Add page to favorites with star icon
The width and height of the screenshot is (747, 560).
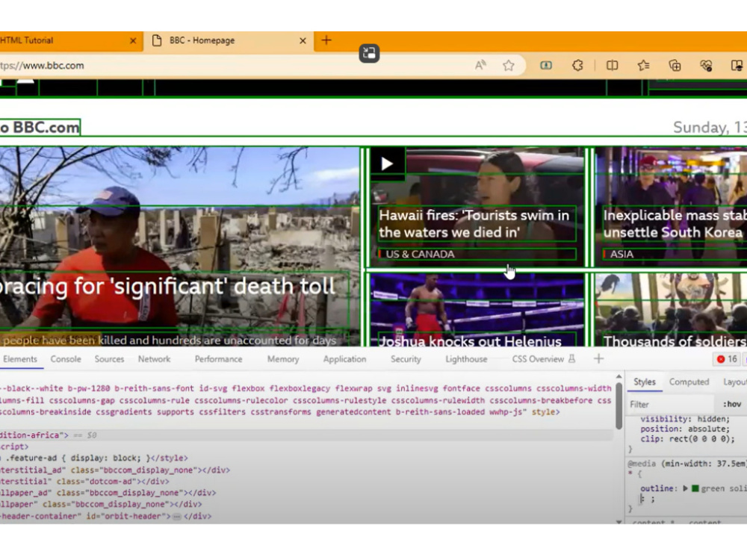click(508, 65)
